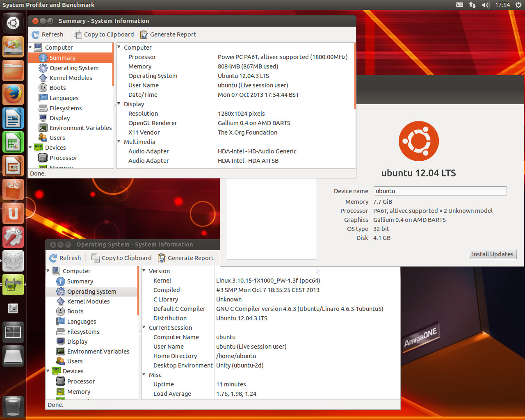Collapse the Display section in Summary details
The image size is (525, 420).
119,104
